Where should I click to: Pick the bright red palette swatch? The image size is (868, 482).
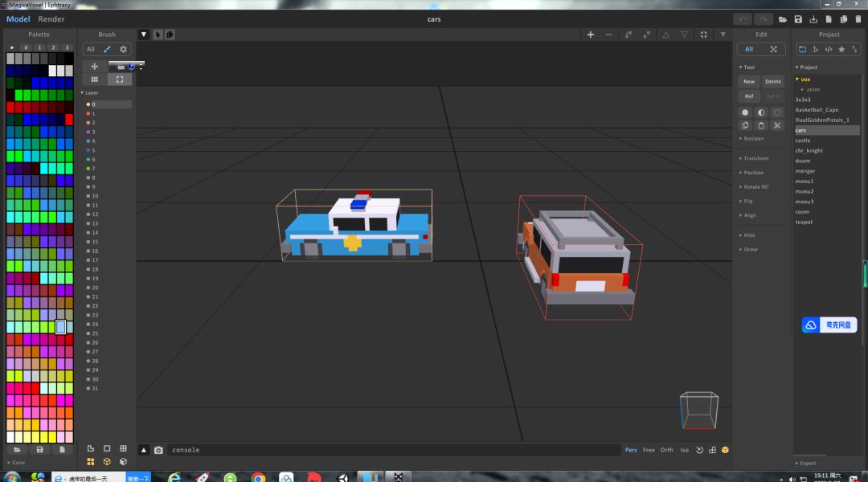[69, 120]
